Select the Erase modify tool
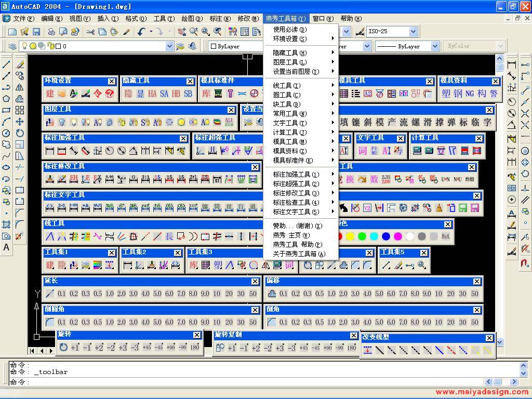This screenshot has width=532, height=399. (20, 64)
